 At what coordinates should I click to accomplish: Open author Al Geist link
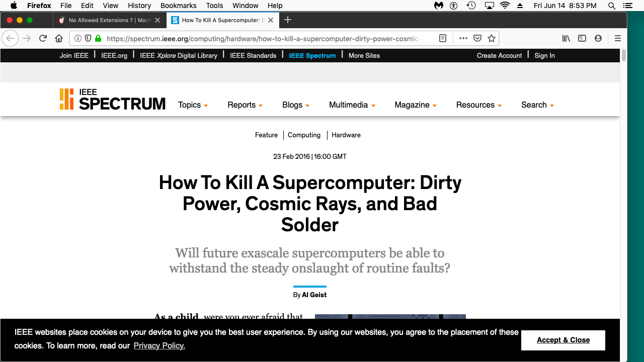[314, 295]
